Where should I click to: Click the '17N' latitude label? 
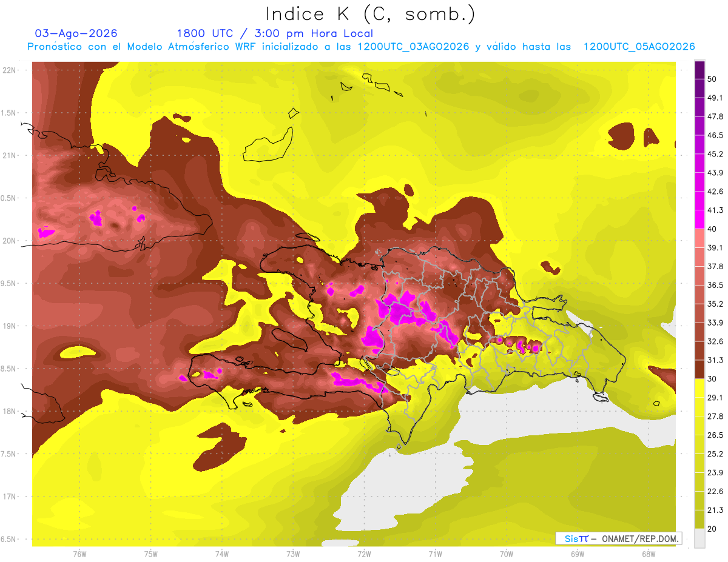click(x=9, y=497)
